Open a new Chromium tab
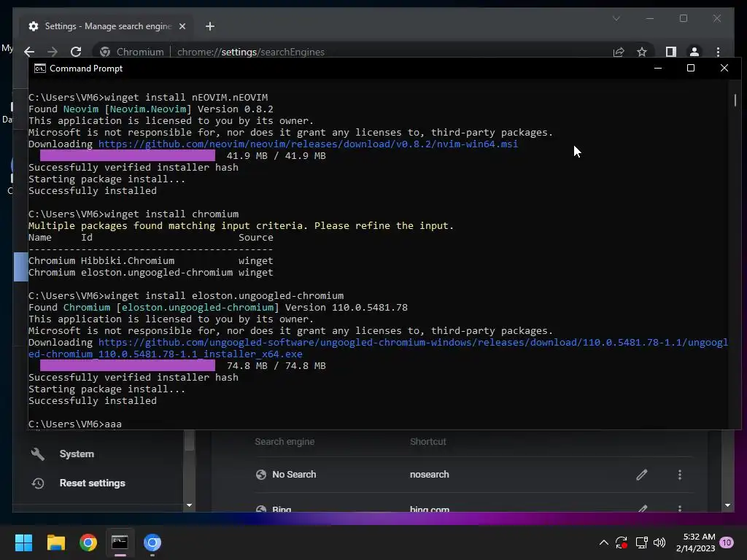 (x=209, y=26)
